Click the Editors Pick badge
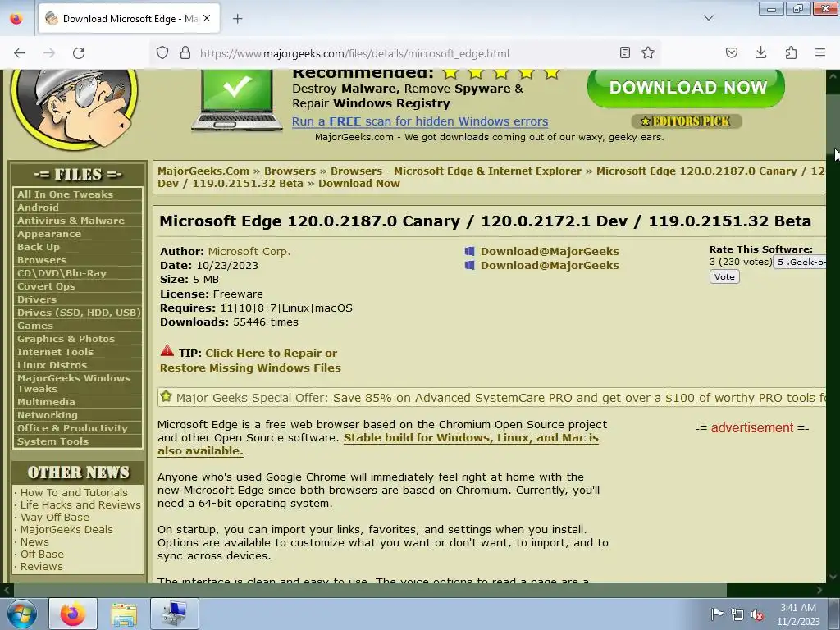The width and height of the screenshot is (840, 630). (687, 121)
